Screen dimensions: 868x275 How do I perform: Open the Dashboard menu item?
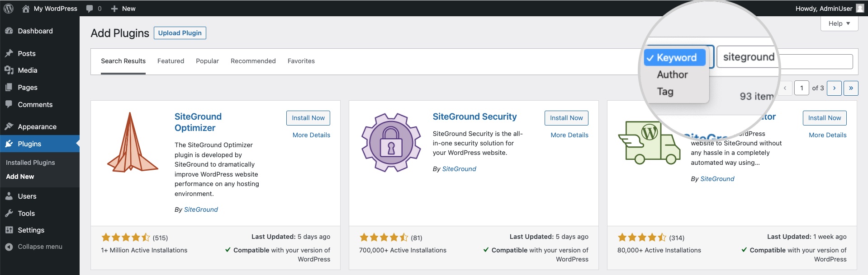(40, 31)
